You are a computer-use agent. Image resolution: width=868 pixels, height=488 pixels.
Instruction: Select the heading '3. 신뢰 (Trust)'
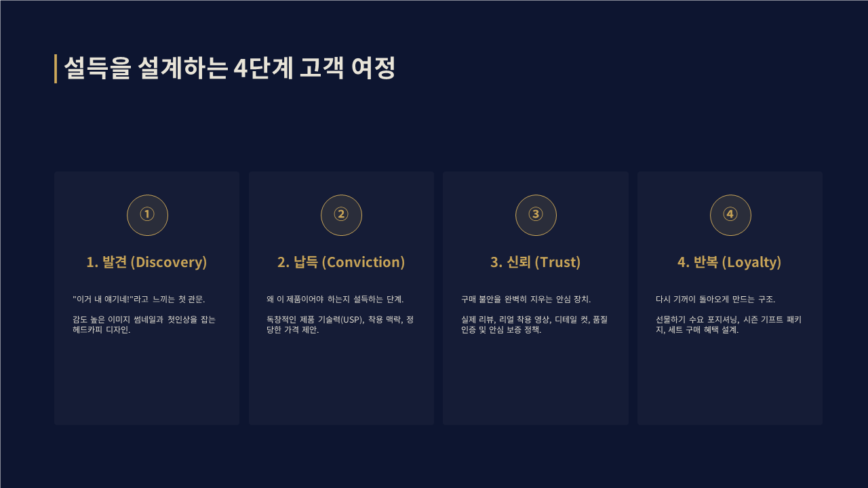(x=536, y=262)
